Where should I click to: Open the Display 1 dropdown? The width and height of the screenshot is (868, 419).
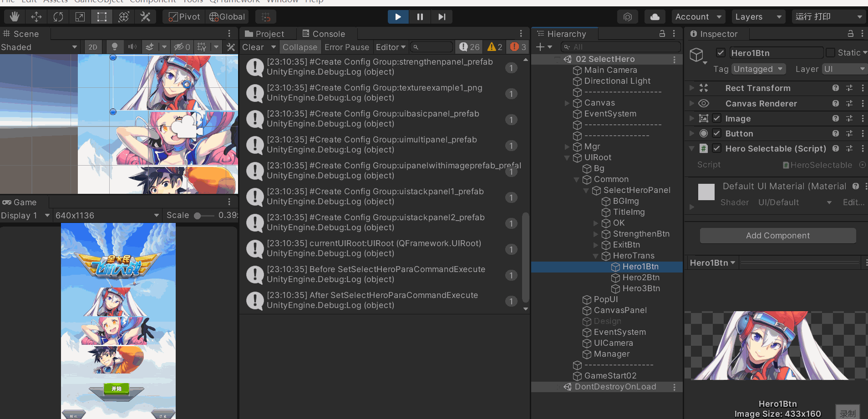25,216
